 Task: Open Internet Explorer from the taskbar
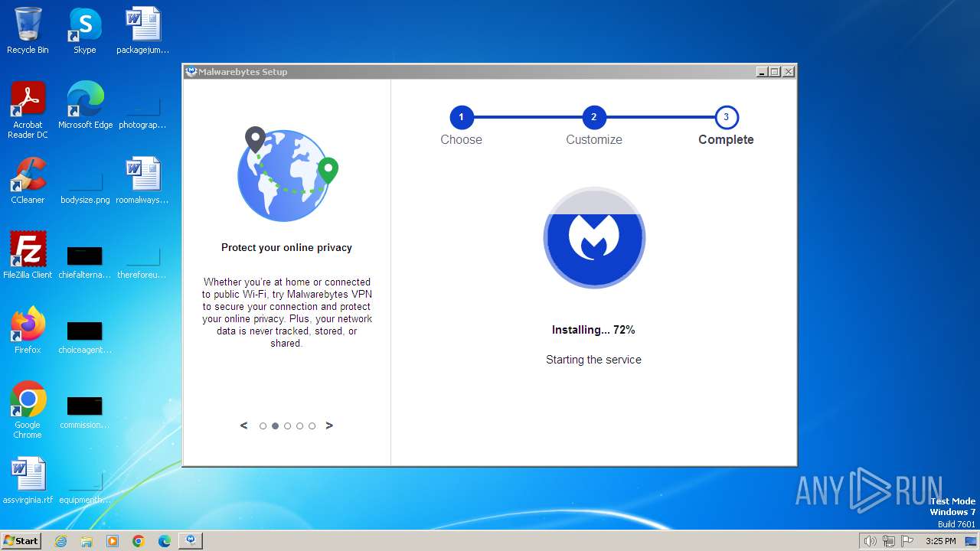[60, 541]
